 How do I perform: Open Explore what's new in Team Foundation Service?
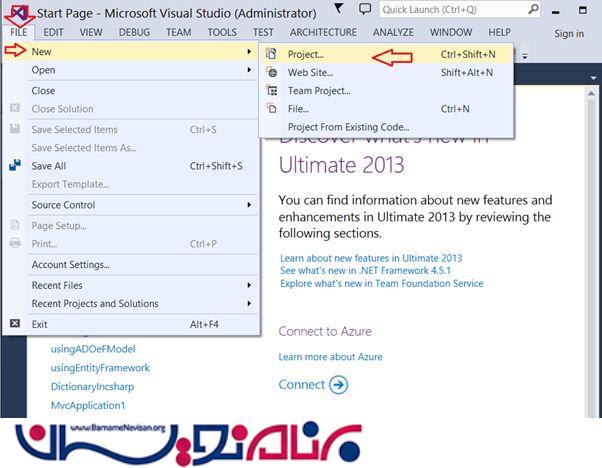pyautogui.click(x=382, y=283)
